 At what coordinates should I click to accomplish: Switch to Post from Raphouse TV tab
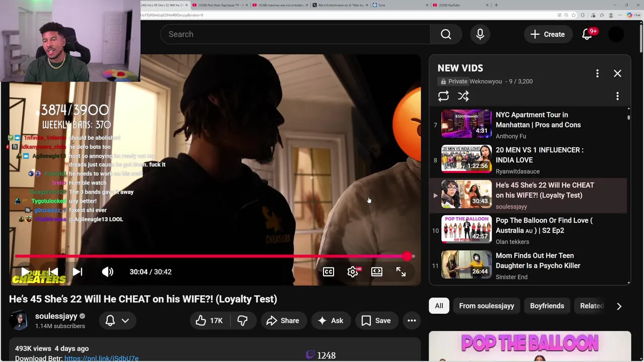pyautogui.click(x=220, y=5)
